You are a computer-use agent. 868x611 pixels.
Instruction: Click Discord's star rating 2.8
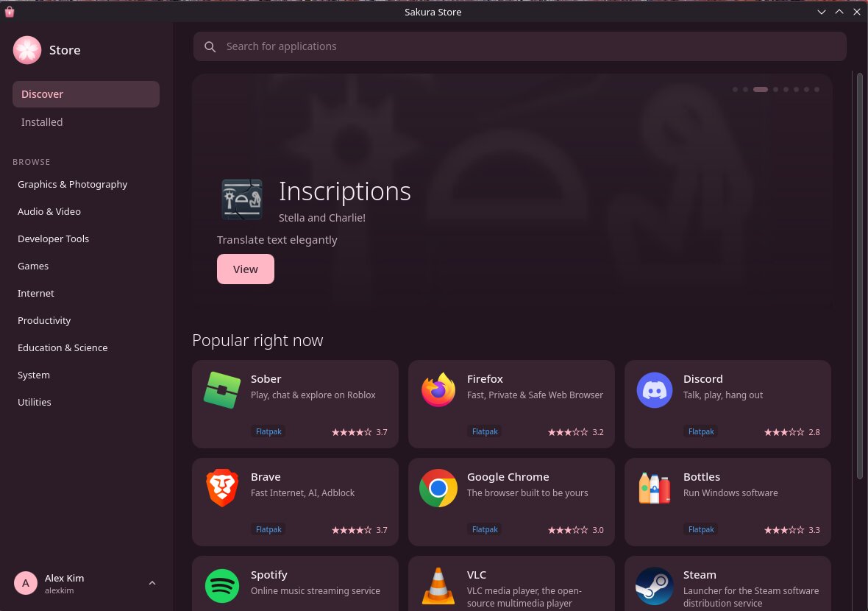click(792, 432)
